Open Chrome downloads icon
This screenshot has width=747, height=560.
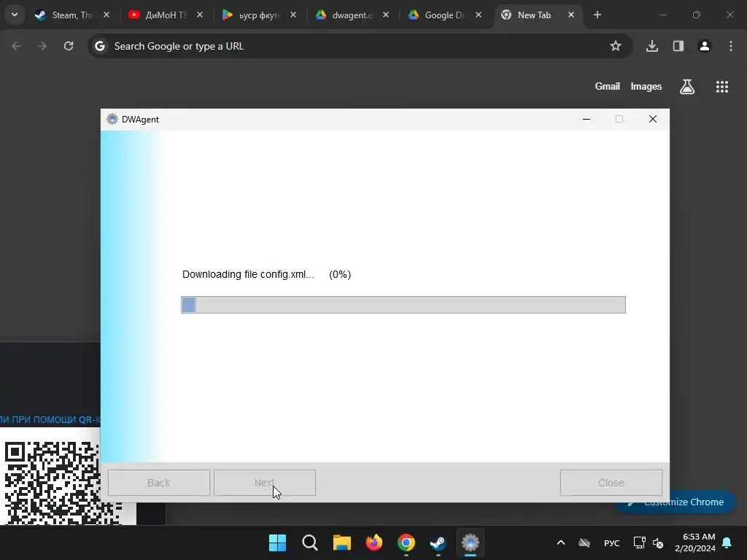point(652,46)
